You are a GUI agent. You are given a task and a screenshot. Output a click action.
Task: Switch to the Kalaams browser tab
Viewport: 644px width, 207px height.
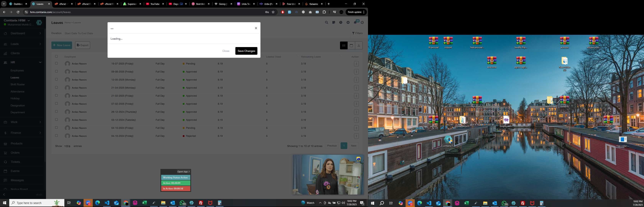(x=314, y=4)
